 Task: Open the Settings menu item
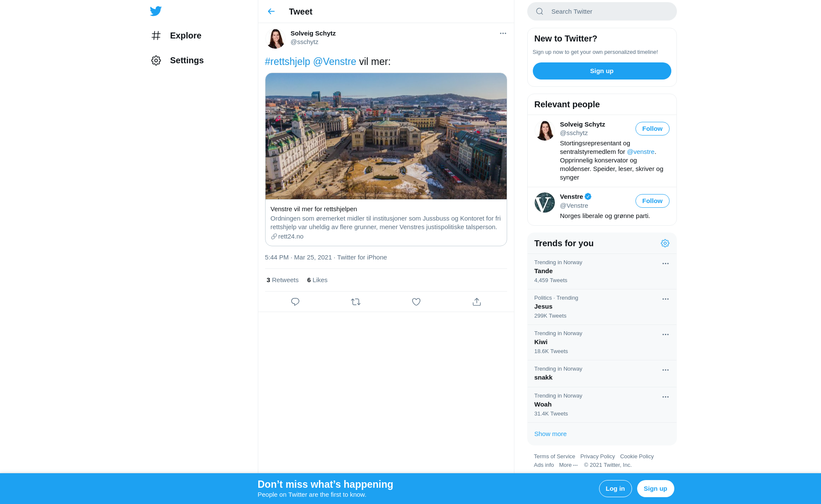click(177, 60)
